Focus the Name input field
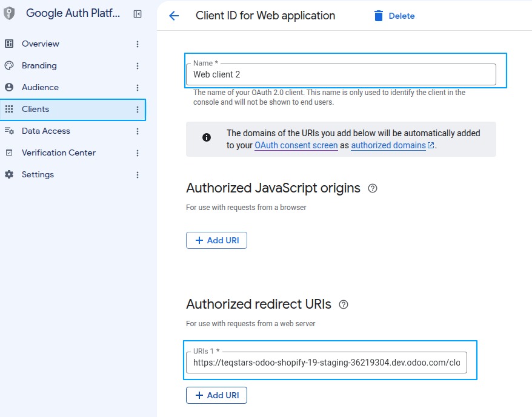The width and height of the screenshot is (532, 417). (341, 74)
